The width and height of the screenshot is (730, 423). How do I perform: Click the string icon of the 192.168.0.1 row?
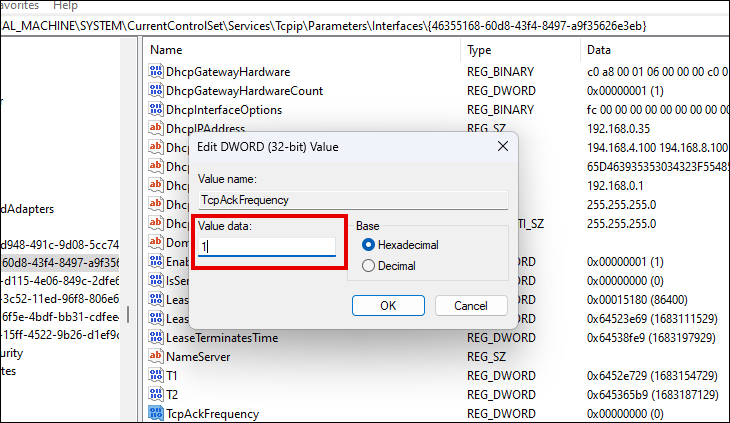pos(155,185)
